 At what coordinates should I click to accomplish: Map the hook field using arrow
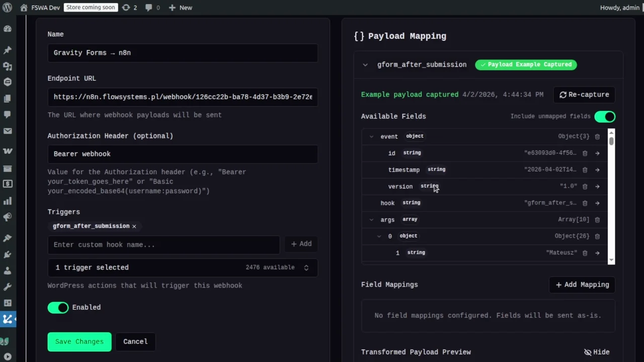597,203
